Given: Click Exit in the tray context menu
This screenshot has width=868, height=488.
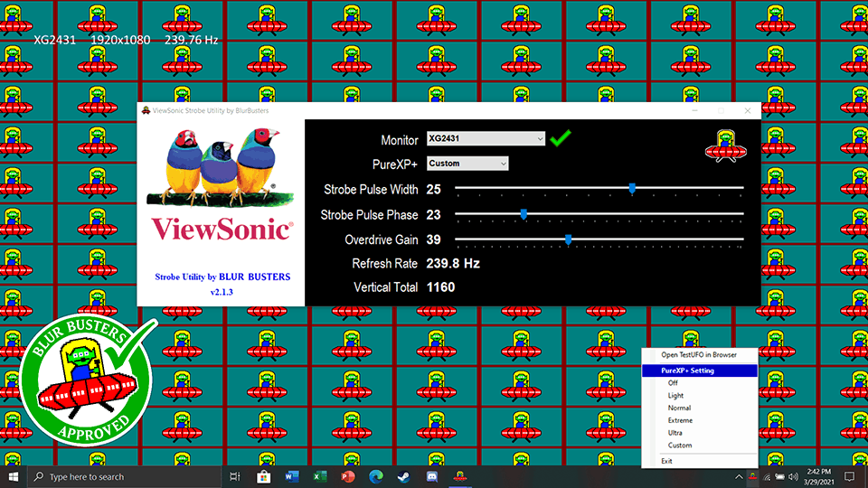Looking at the screenshot, I should click(666, 461).
